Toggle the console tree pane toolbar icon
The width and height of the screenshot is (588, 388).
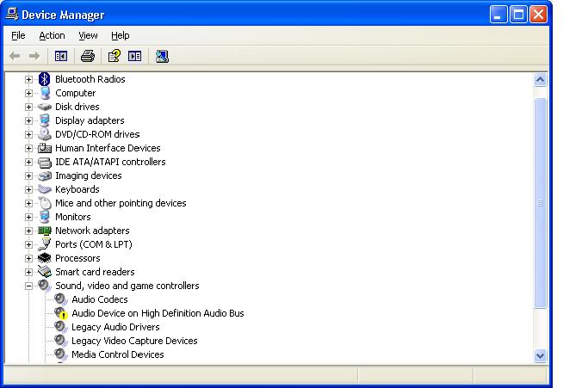61,56
